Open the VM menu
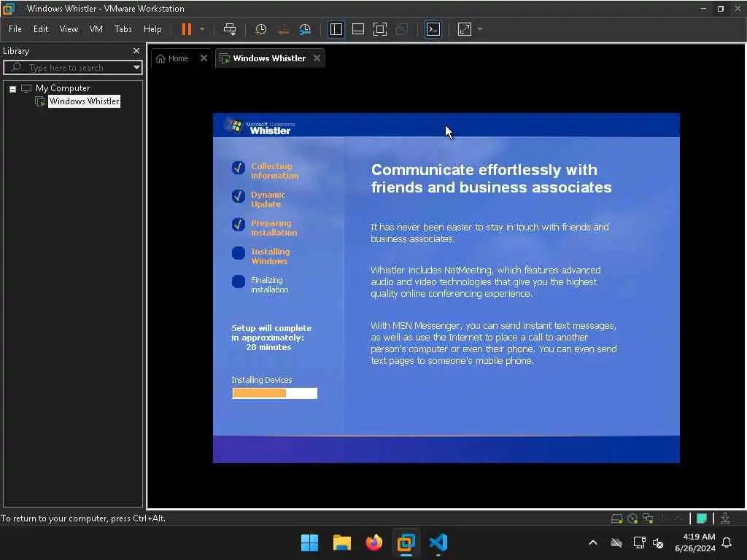 click(x=96, y=29)
